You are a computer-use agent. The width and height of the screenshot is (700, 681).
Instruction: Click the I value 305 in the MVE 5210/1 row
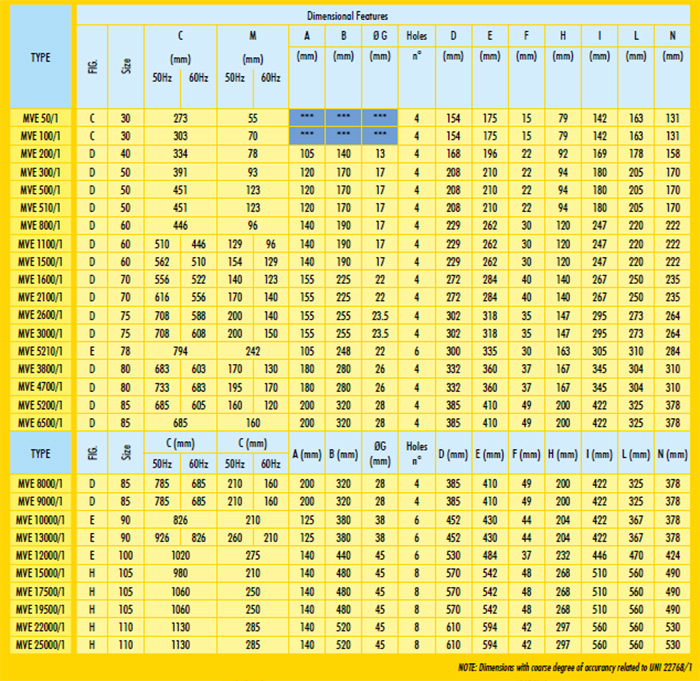pos(600,351)
